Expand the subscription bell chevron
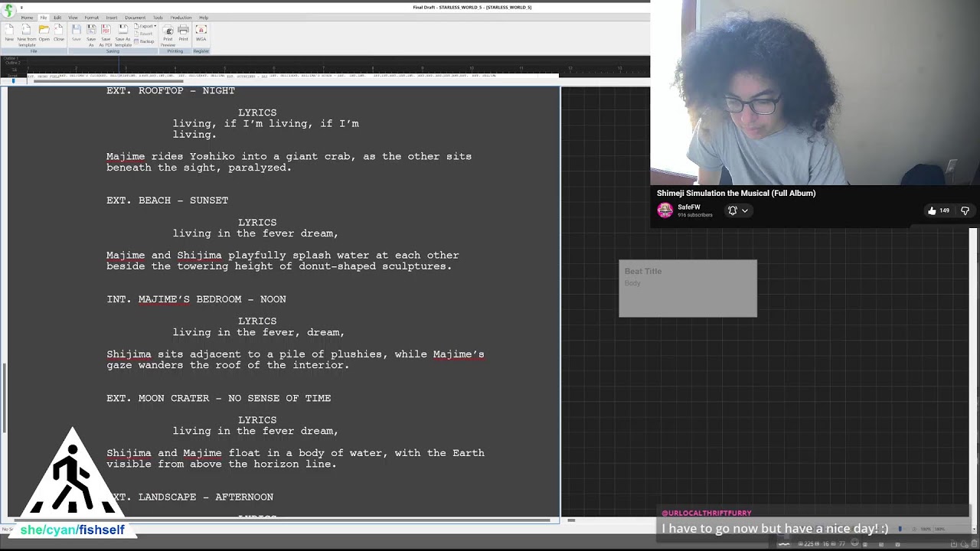Viewport: 980px width, 551px height. (x=745, y=210)
